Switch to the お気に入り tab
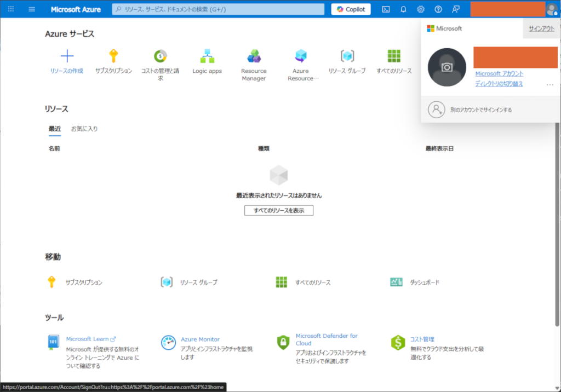This screenshot has height=392, width=561. pos(84,129)
